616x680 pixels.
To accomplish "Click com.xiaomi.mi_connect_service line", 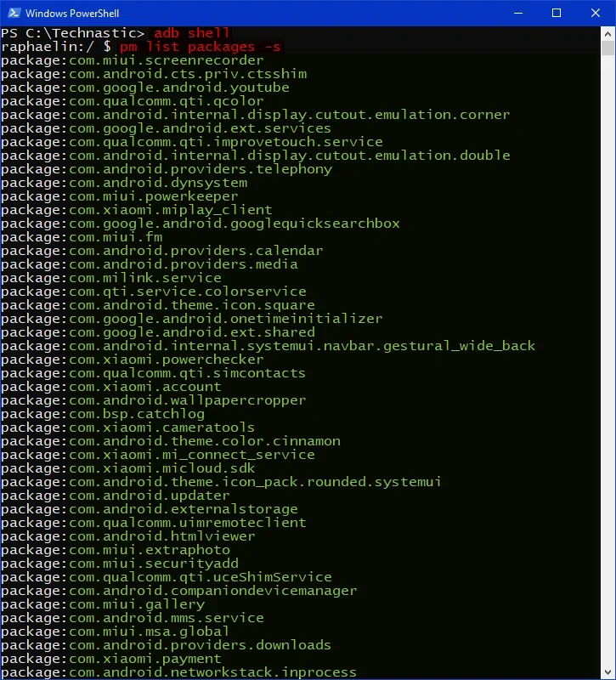I will pos(158,455).
